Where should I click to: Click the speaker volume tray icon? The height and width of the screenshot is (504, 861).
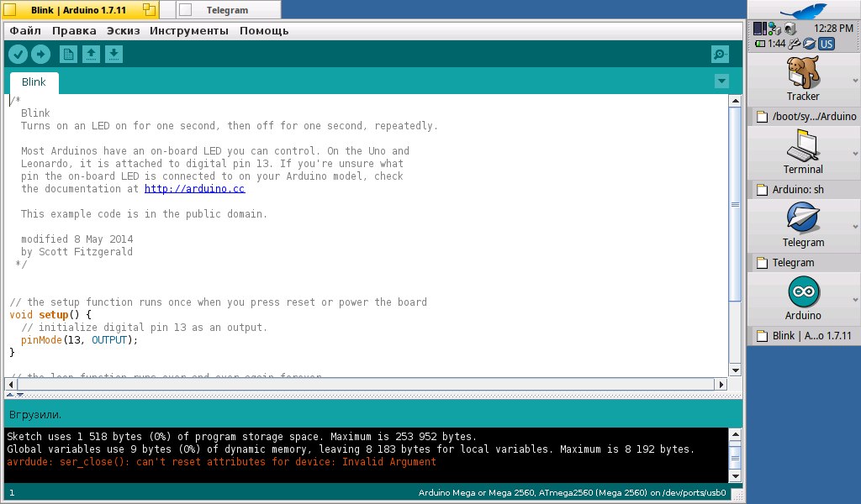tap(790, 29)
